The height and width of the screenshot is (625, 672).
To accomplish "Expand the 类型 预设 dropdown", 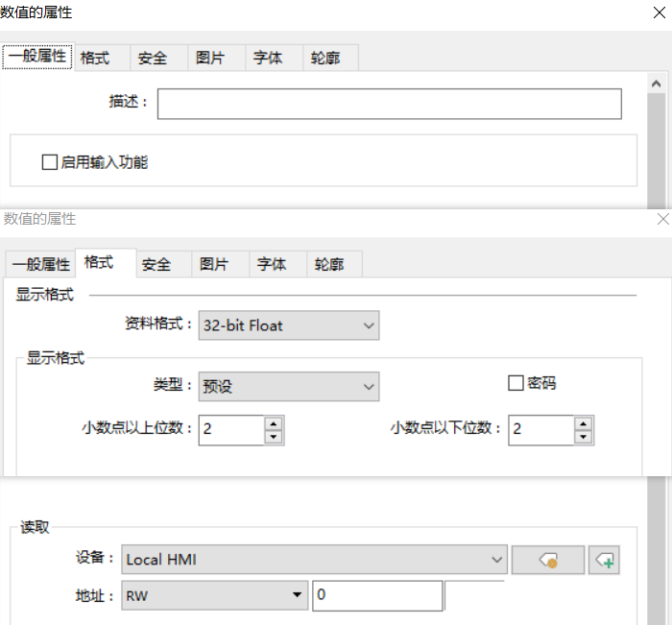I will click(289, 386).
